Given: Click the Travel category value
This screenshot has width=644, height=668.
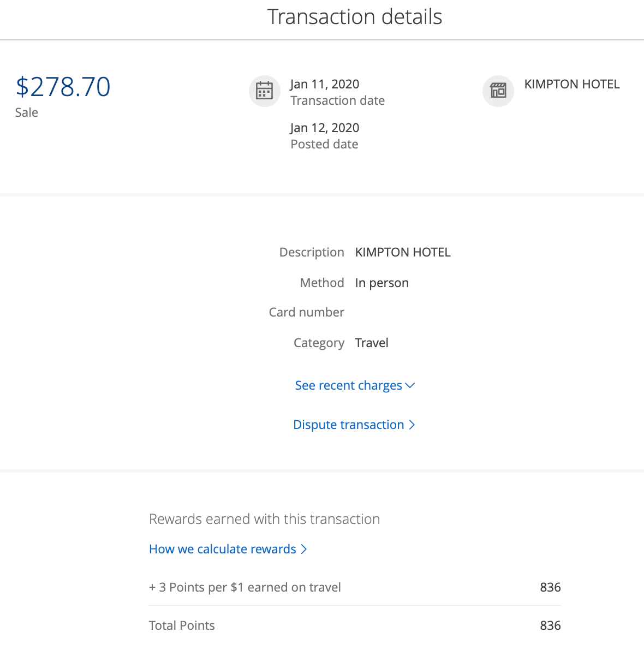Looking at the screenshot, I should (x=372, y=343).
